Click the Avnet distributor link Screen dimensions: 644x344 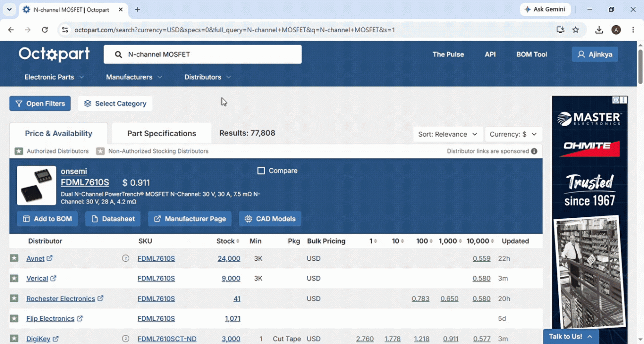35,258
